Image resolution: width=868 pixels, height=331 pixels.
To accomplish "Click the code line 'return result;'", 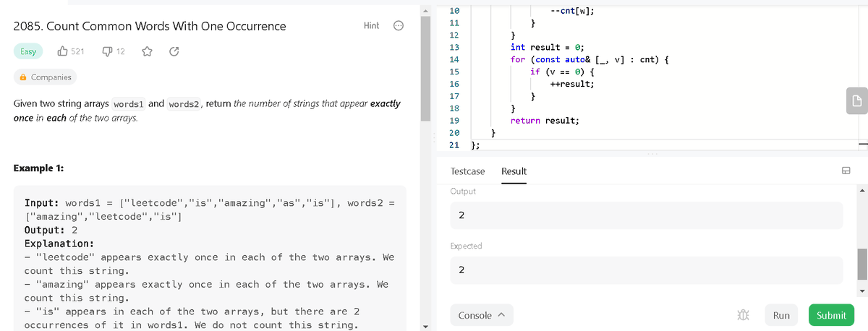I will click(545, 121).
